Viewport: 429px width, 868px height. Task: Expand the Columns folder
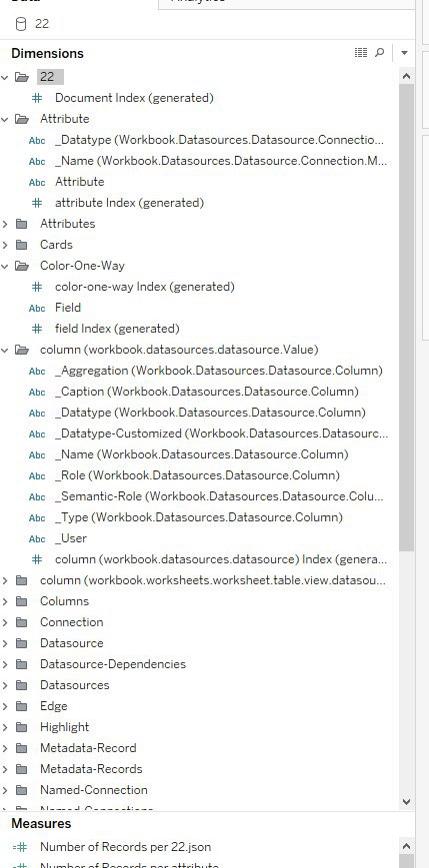[4, 601]
